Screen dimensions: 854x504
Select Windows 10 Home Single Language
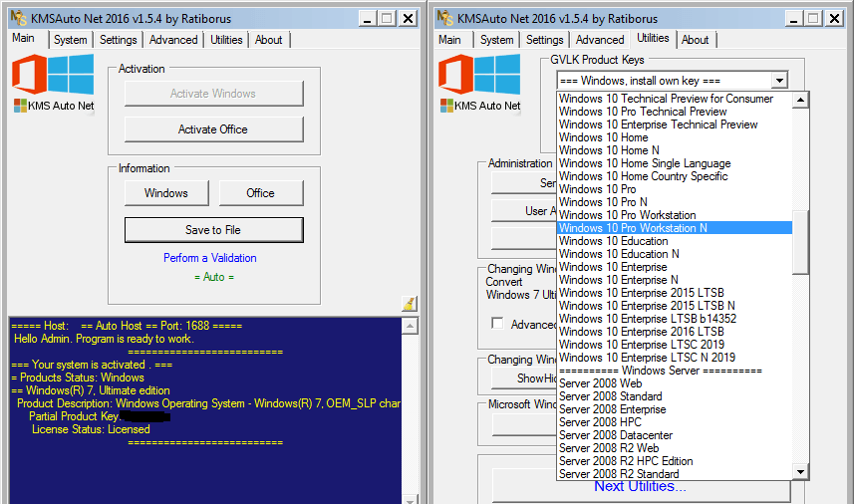675,163
